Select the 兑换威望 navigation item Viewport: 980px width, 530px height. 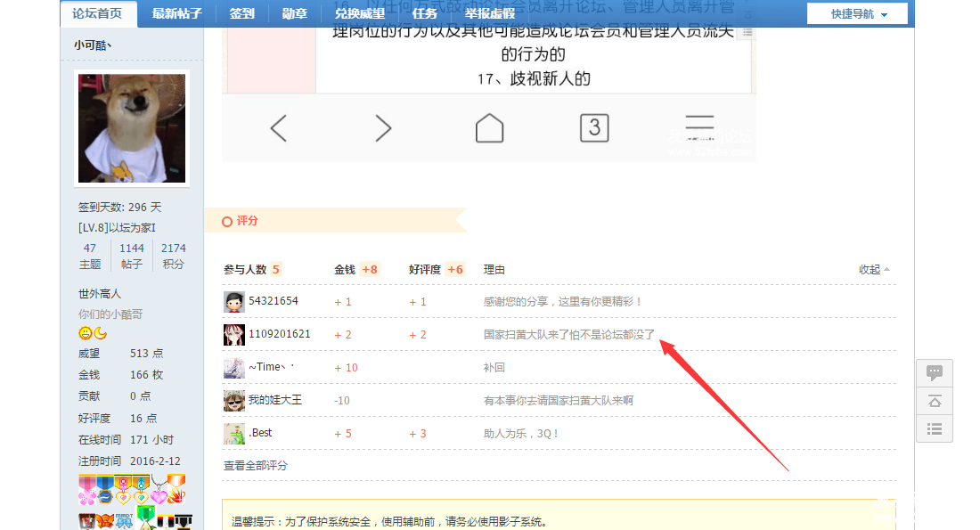coord(360,13)
